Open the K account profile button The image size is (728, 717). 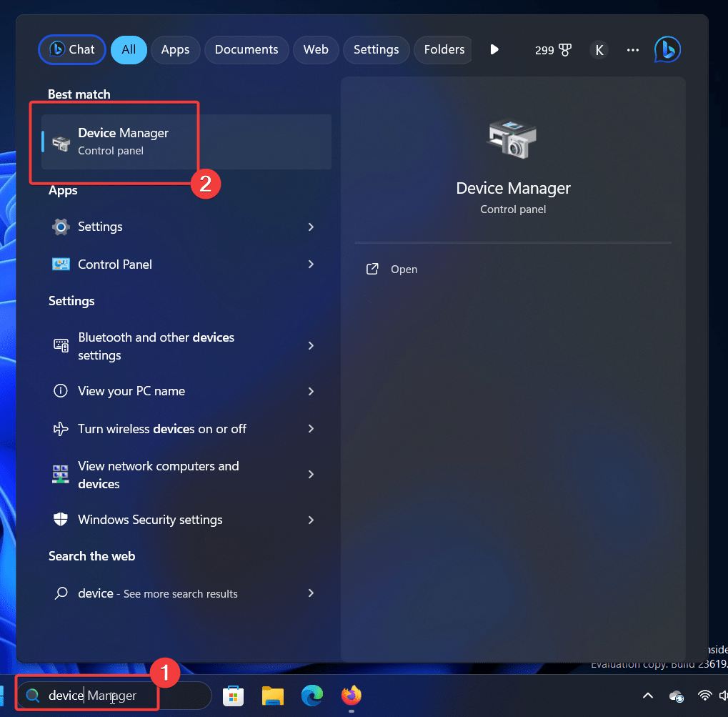pyautogui.click(x=599, y=50)
